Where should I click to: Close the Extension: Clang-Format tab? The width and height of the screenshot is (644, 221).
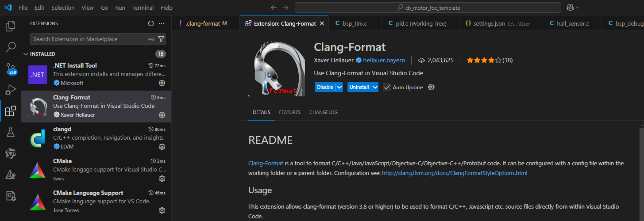coord(322,23)
